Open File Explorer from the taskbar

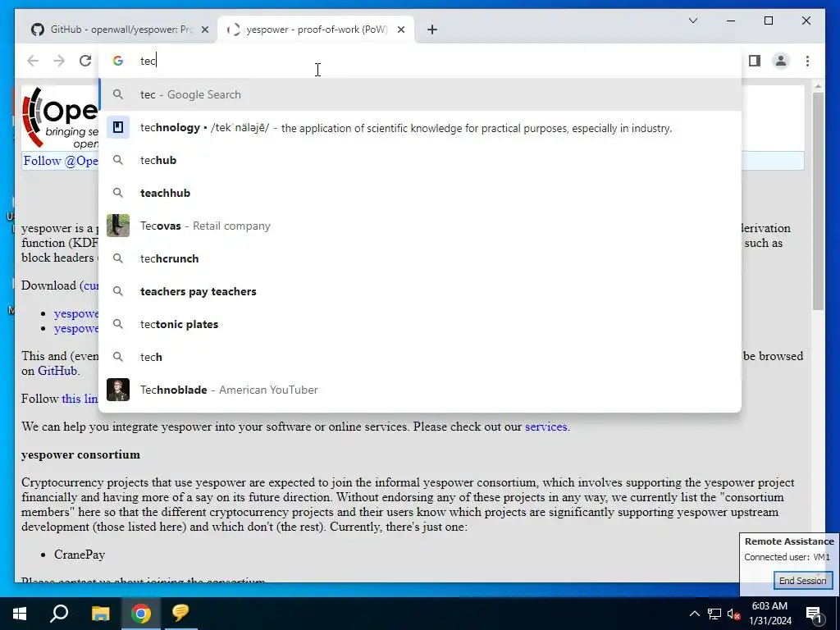(x=100, y=614)
